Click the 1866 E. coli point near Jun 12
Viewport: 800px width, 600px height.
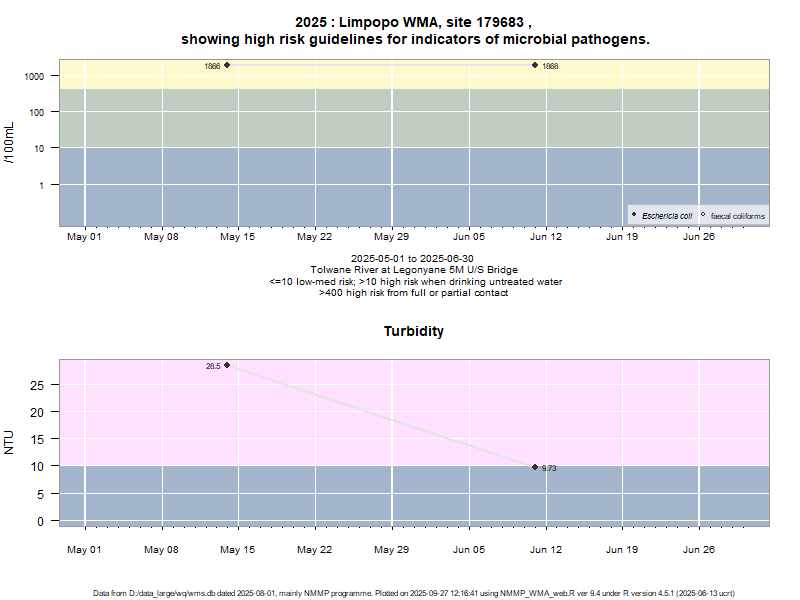pyautogui.click(x=535, y=65)
